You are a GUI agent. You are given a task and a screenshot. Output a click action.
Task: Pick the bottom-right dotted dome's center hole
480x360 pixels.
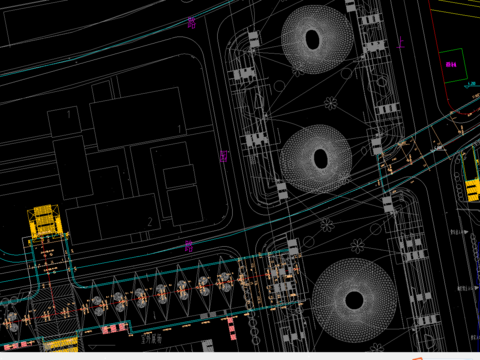(x=354, y=300)
